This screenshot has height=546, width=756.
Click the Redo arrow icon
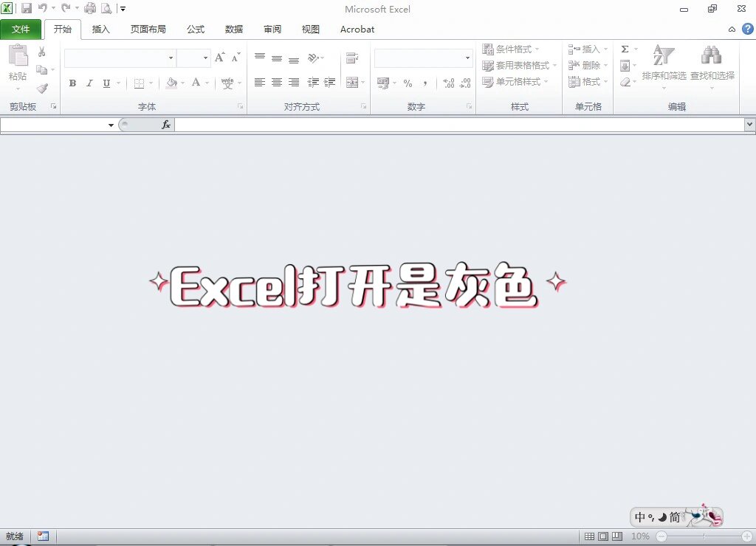tap(66, 8)
